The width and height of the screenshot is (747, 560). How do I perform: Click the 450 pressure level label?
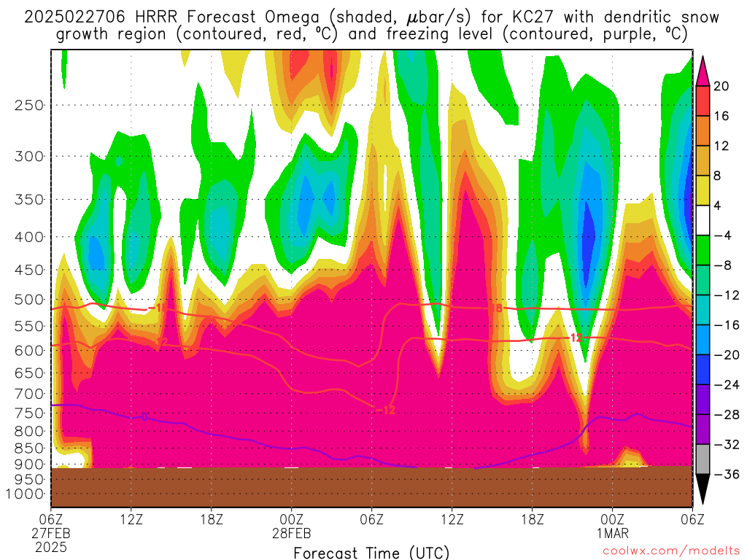pos(29,270)
